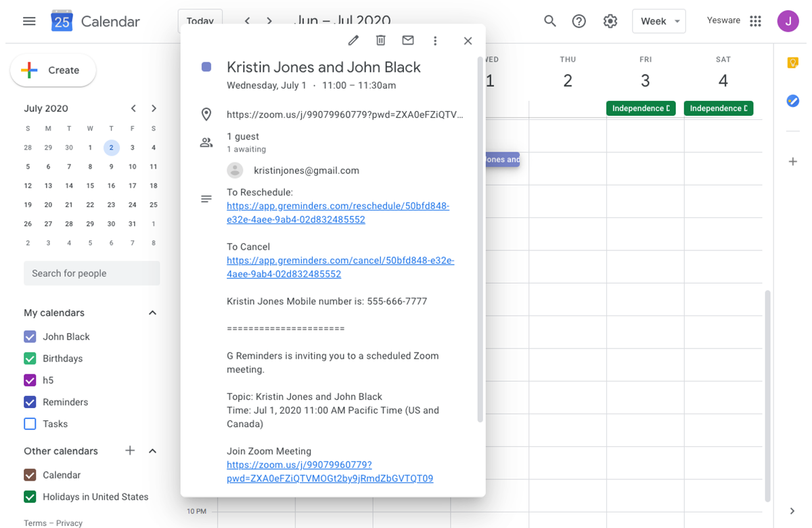Go to next week arrow in header
This screenshot has width=812, height=528.
tap(269, 21)
